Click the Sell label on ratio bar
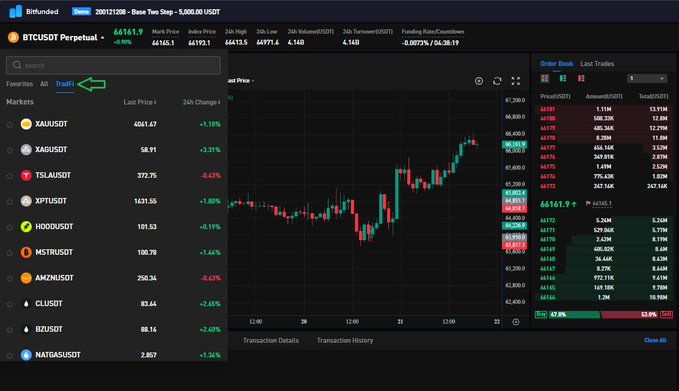 point(666,314)
